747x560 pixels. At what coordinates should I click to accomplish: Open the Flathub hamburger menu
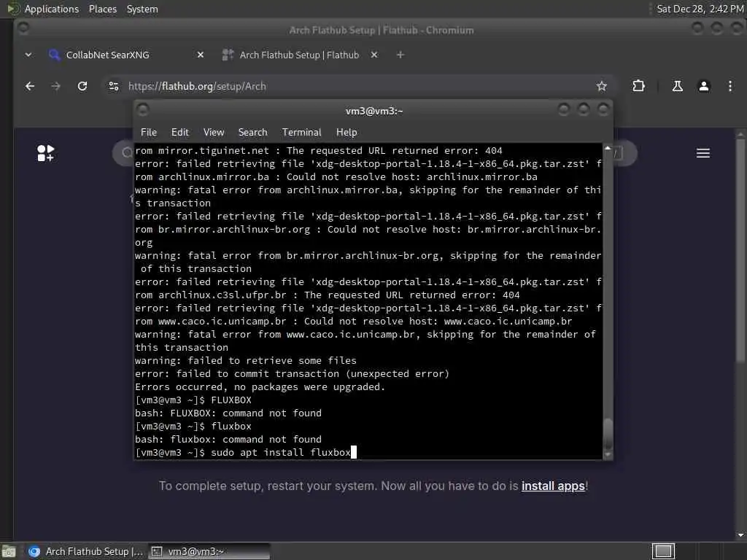tap(703, 153)
